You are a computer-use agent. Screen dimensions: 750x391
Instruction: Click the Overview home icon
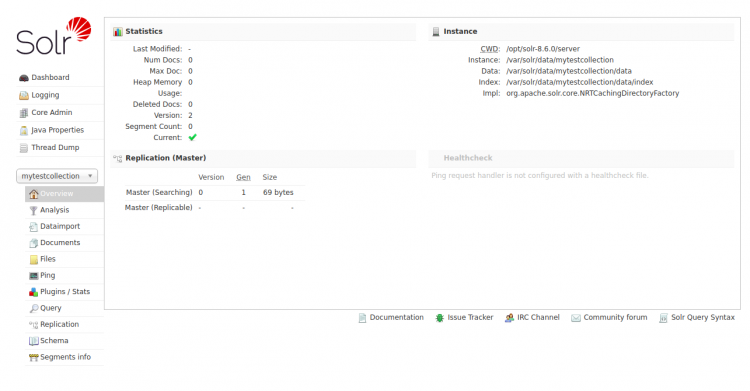coord(33,194)
